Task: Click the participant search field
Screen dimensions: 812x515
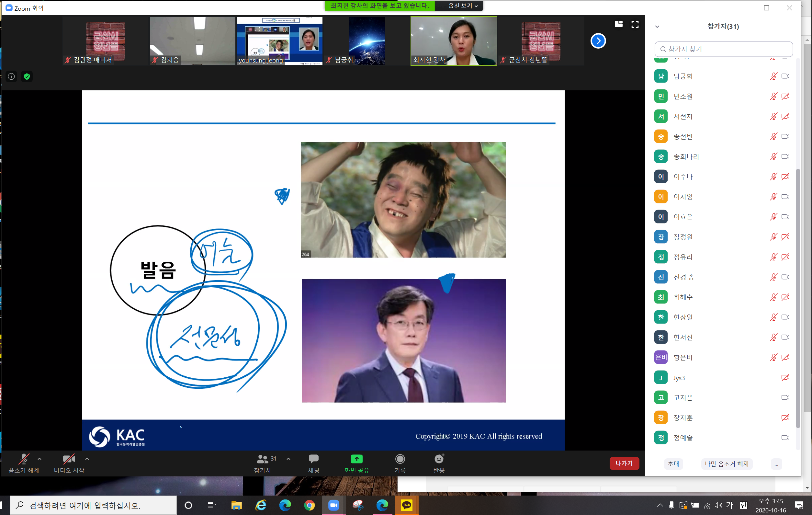Action: tap(724, 49)
